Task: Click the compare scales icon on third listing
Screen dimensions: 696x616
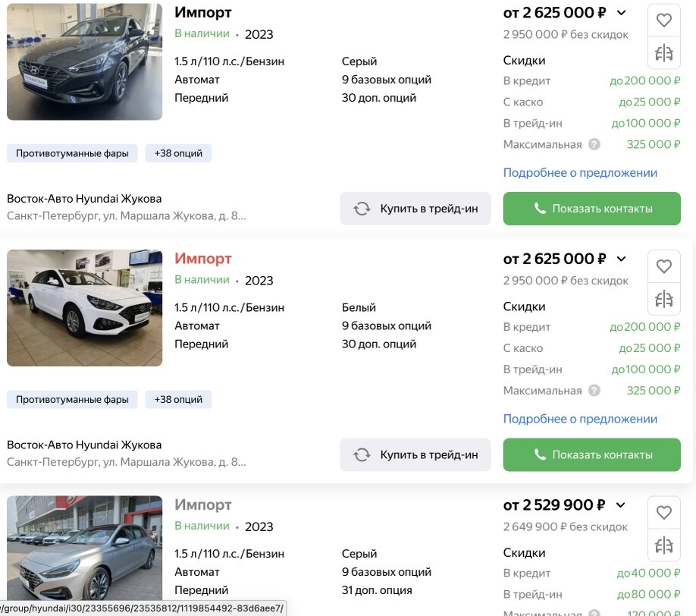Action: (664, 545)
